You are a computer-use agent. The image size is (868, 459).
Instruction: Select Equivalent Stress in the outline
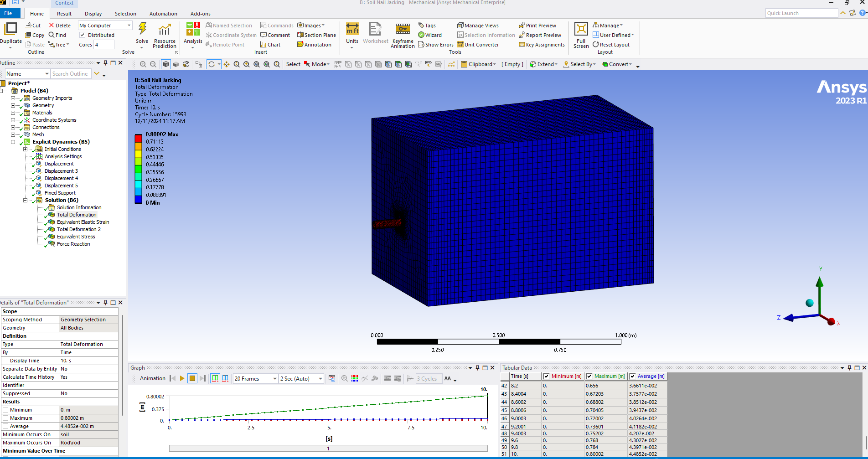(76, 237)
